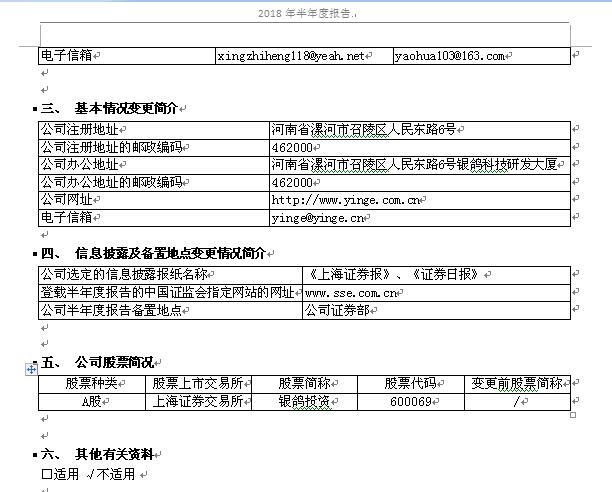The image size is (612, 492).
Task: Click the xingzhiheng118@yeah.net email
Action: [291, 57]
